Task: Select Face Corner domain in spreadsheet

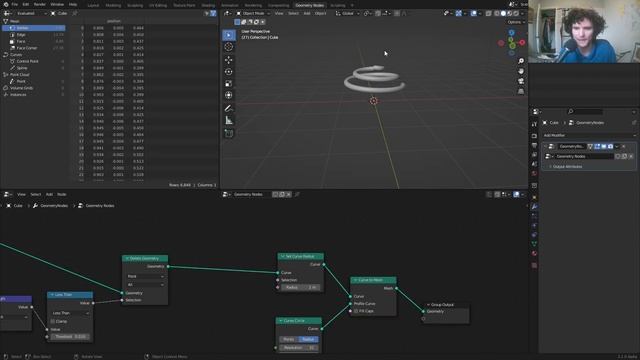Action: coord(34,48)
